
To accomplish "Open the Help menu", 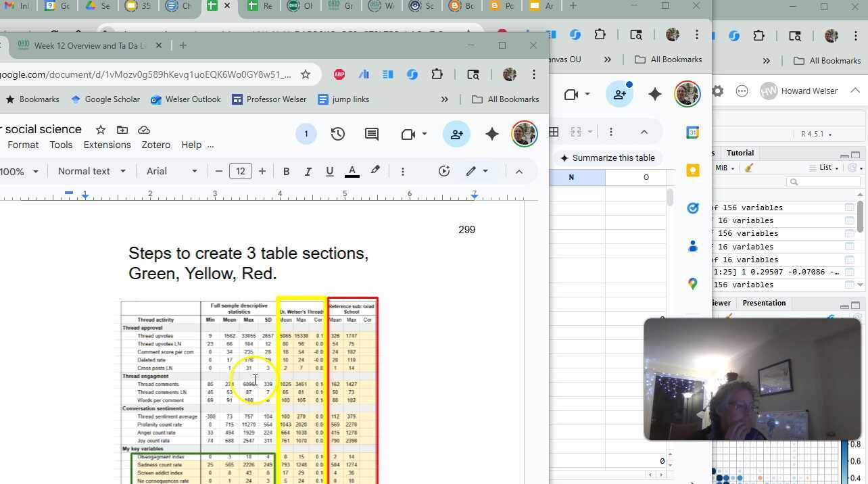I will pos(191,145).
